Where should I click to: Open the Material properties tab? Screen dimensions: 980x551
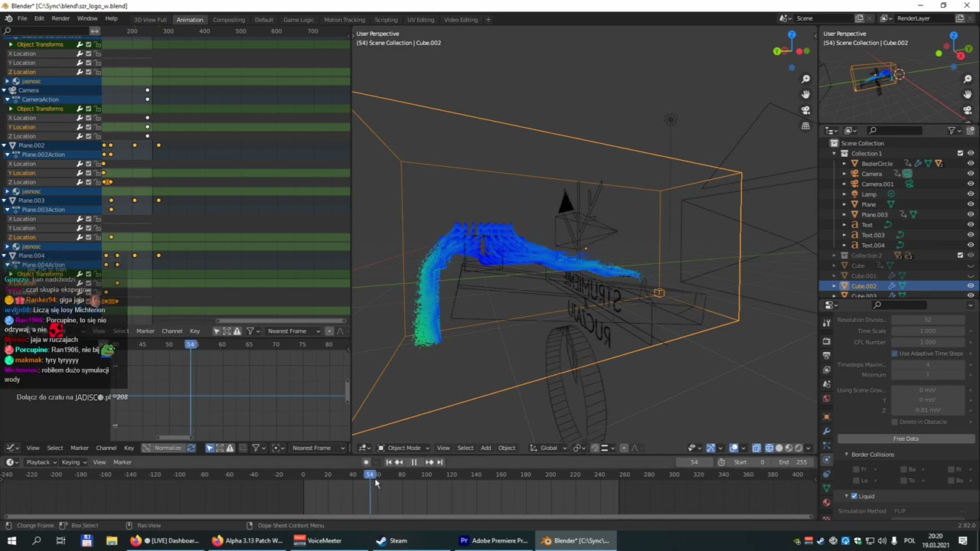826,503
